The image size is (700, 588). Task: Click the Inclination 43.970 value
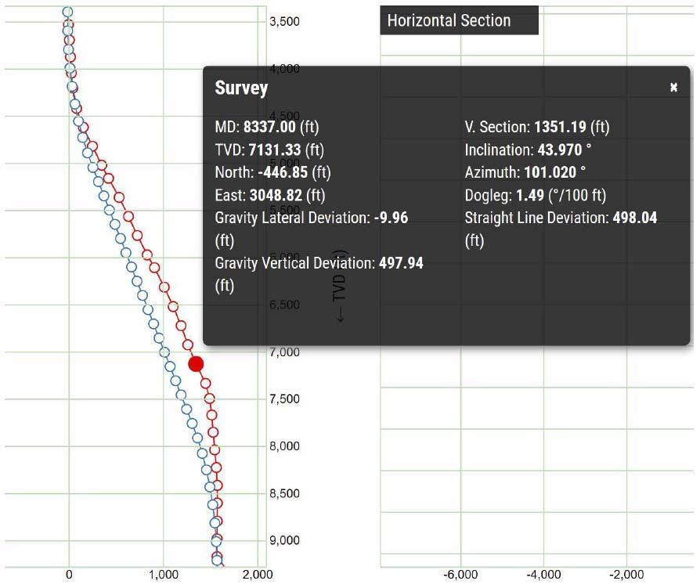[x=560, y=150]
